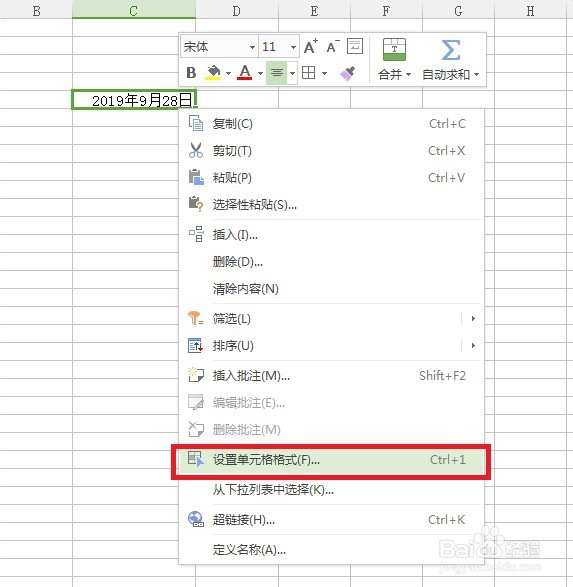
Task: Open the 宋体 font name dropdown
Action: pos(253,47)
